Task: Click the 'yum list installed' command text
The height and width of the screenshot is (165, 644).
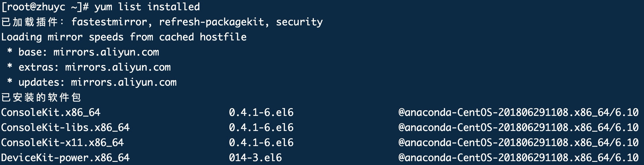Action: point(147,7)
